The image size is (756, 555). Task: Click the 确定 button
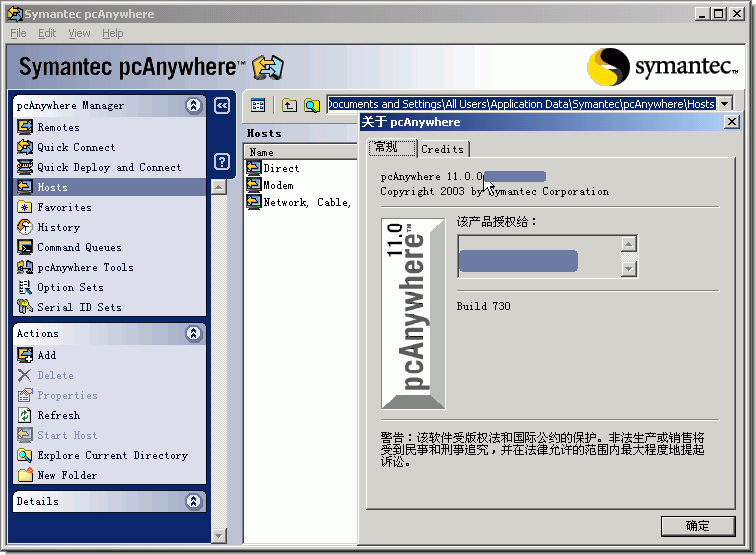tap(698, 526)
